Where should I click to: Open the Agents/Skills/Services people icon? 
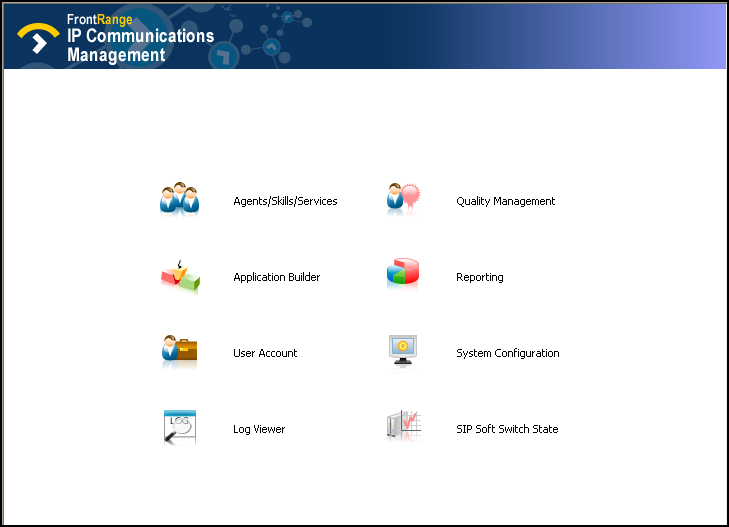click(179, 199)
